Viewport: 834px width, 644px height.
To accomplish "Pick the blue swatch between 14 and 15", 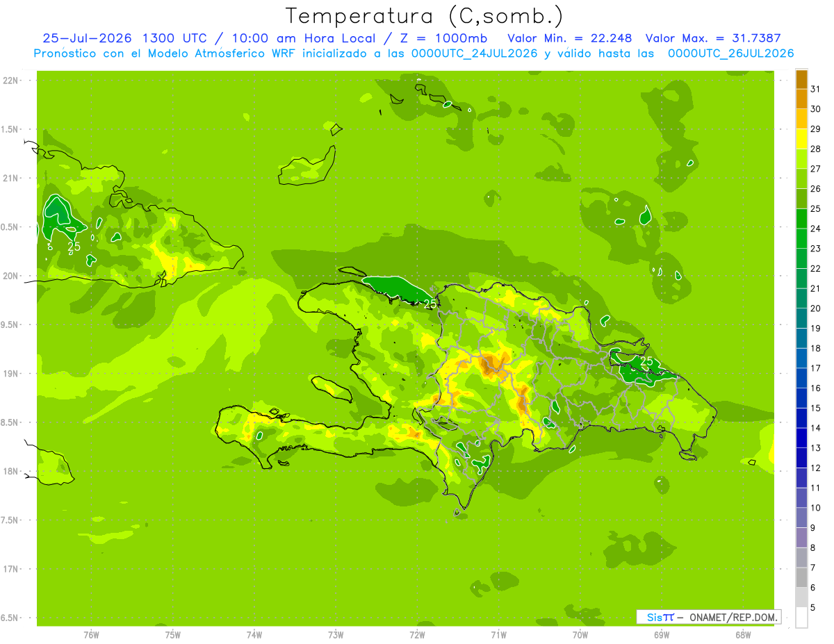I will [x=801, y=418].
